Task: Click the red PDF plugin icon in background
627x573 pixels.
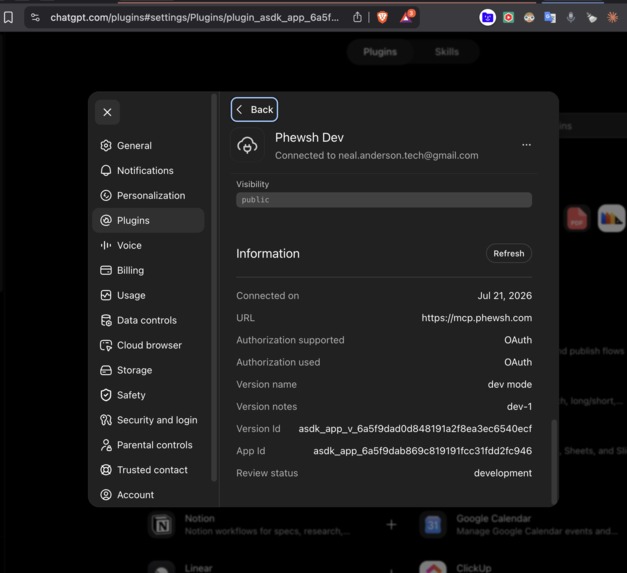Action: coord(577,218)
